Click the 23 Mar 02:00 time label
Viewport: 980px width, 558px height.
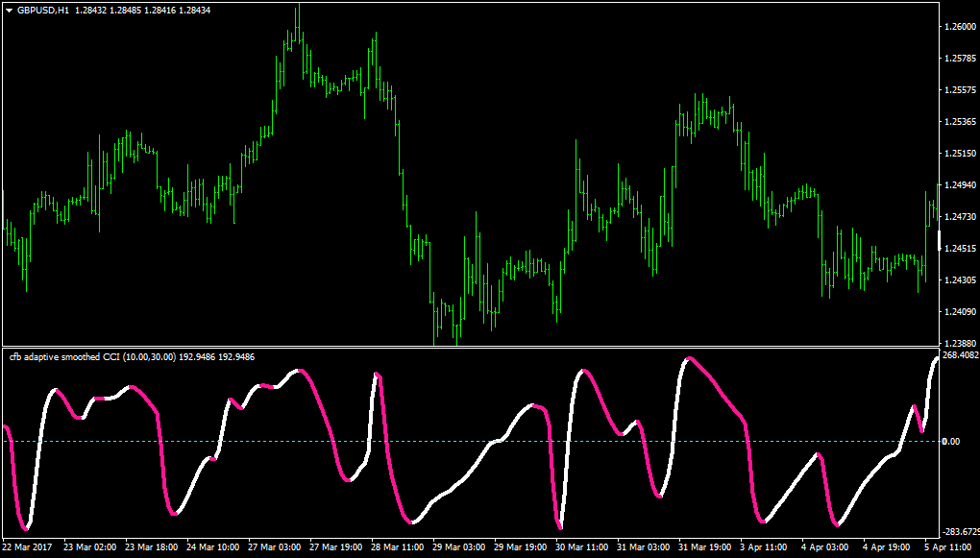(x=90, y=546)
